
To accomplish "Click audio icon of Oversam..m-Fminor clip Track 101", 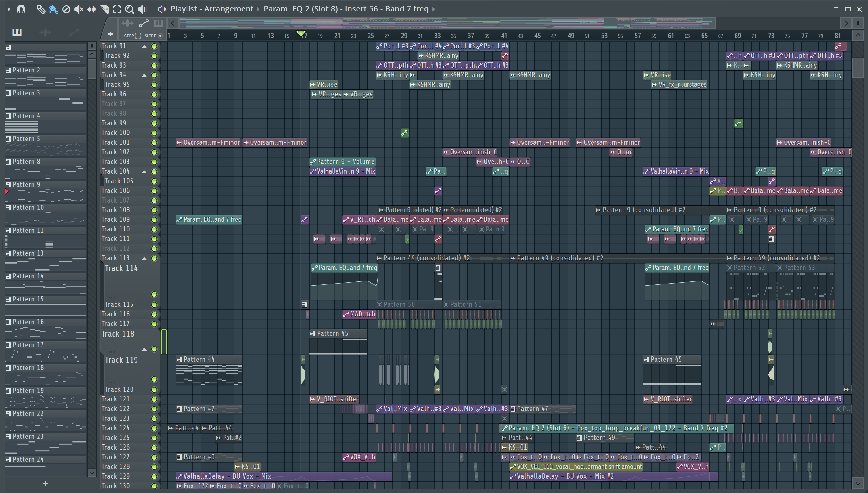I will 179,143.
